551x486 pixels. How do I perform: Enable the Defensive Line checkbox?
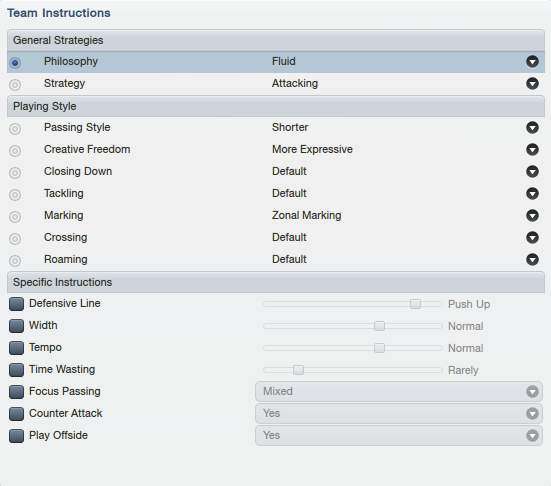(17, 304)
